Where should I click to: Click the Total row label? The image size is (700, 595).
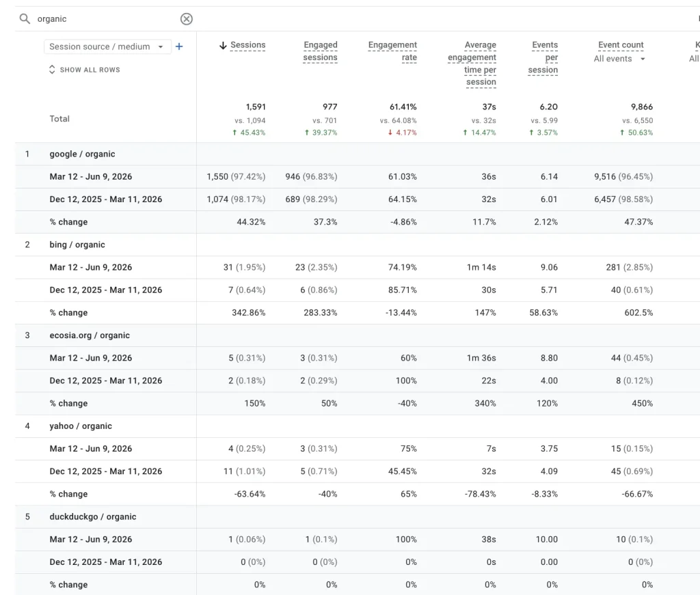coord(59,119)
